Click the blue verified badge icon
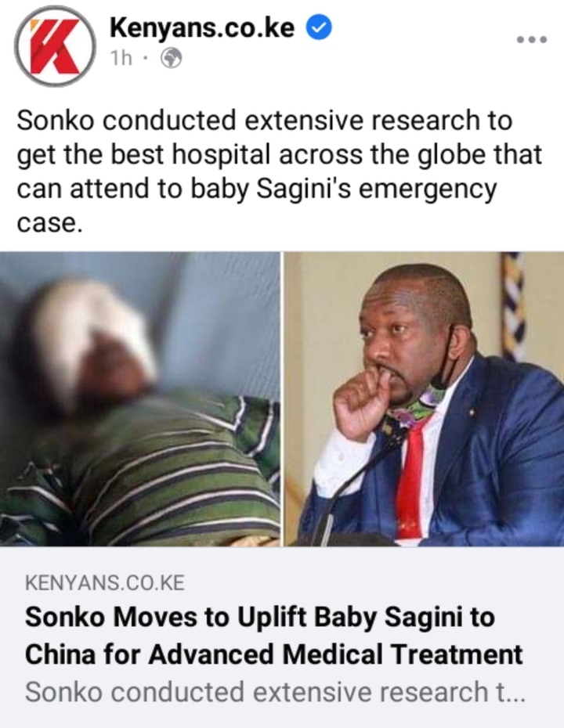Viewport: 564px width, 728px height. click(x=319, y=27)
